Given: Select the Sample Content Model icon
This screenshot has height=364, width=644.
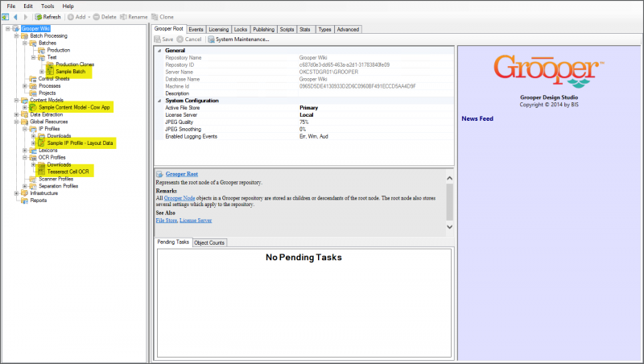Looking at the screenshot, I should coord(33,107).
